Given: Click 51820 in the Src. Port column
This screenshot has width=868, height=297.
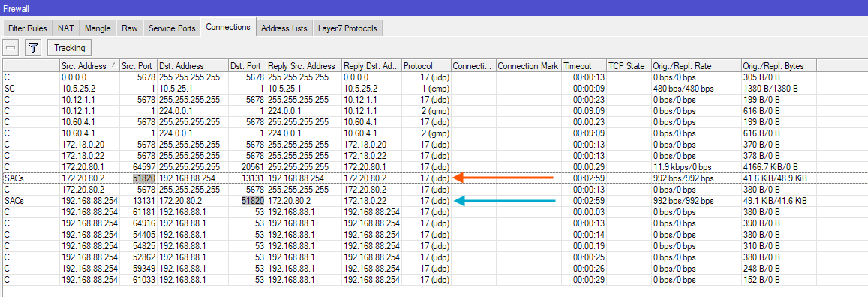Looking at the screenshot, I should pos(143,178).
